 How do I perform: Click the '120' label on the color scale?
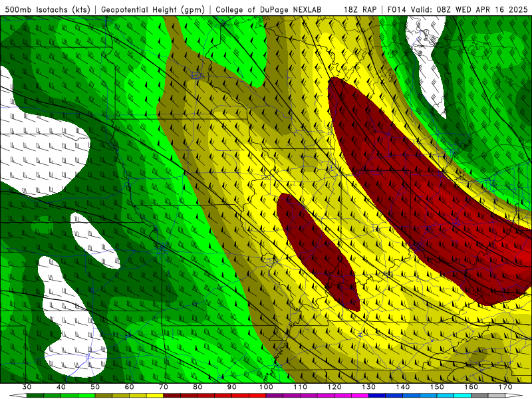[x=334, y=387]
